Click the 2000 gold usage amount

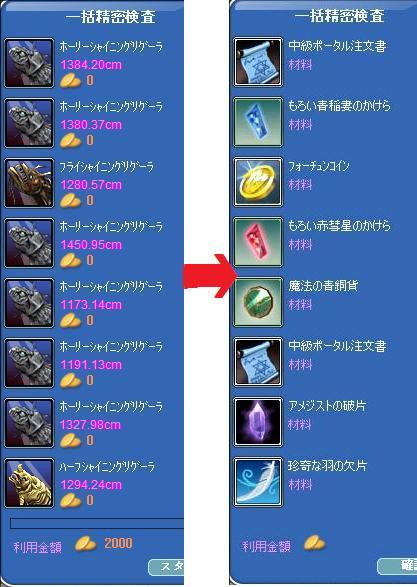click(x=118, y=543)
